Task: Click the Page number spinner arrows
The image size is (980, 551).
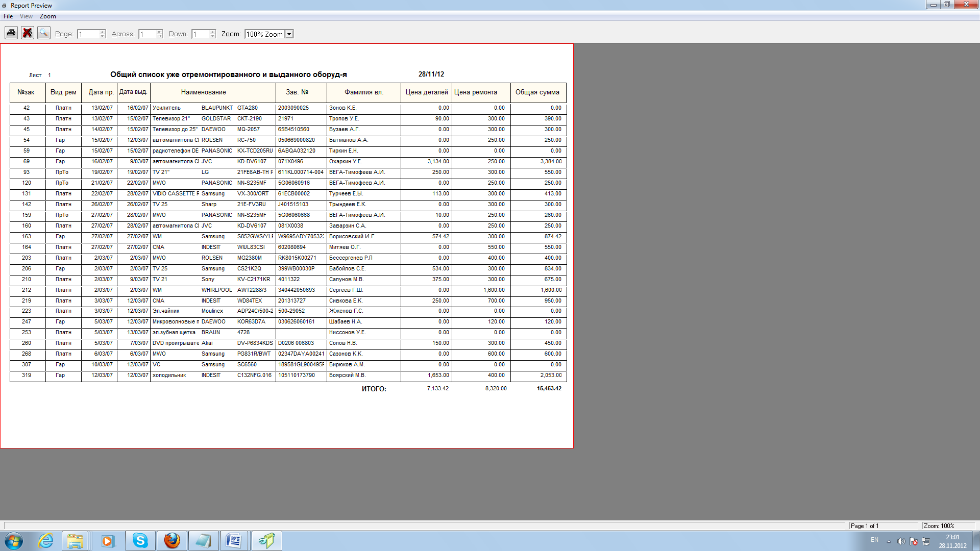Action: point(103,34)
